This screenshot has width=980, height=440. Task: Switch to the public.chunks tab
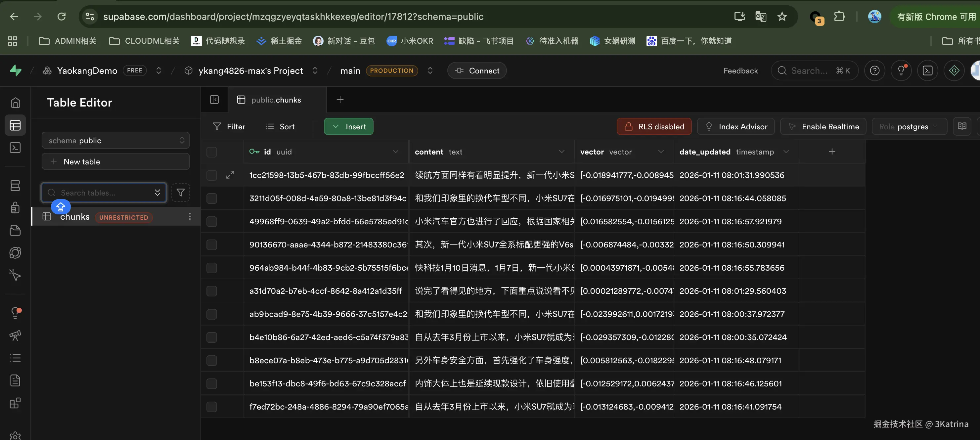coord(276,100)
